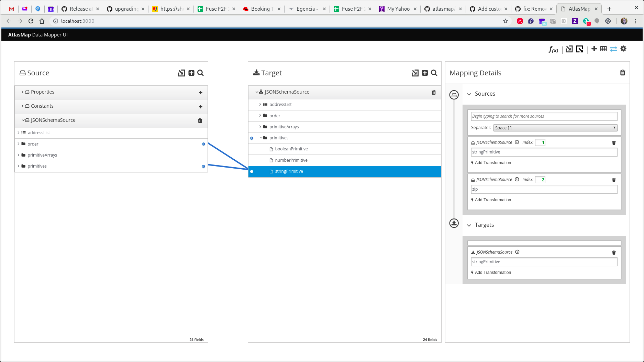Toggle the mapped indicator on the primitives source folder

(x=203, y=166)
